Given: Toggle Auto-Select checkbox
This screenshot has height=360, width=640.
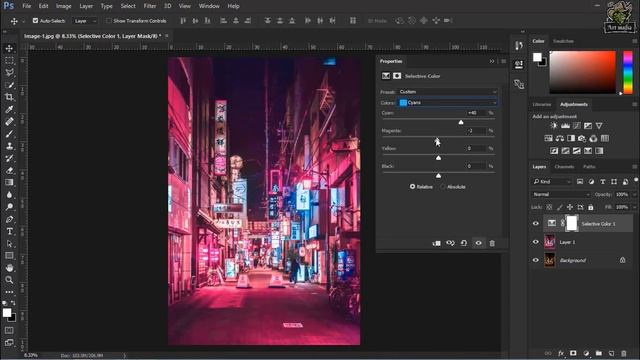Looking at the screenshot, I should (x=36, y=20).
